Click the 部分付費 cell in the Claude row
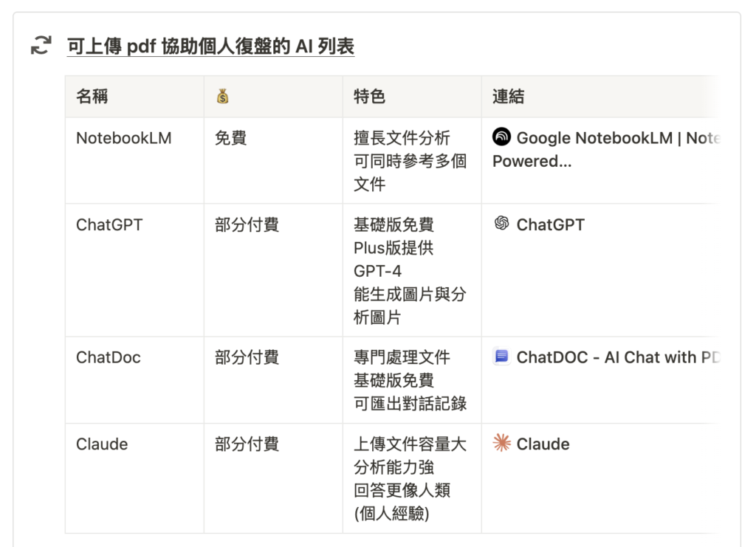The width and height of the screenshot is (756, 547). click(x=273, y=478)
